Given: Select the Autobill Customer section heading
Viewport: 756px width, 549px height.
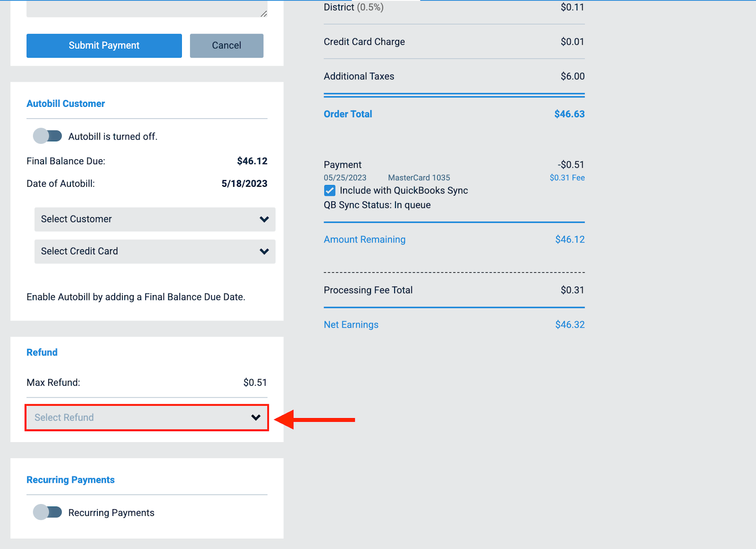Looking at the screenshot, I should tap(66, 104).
